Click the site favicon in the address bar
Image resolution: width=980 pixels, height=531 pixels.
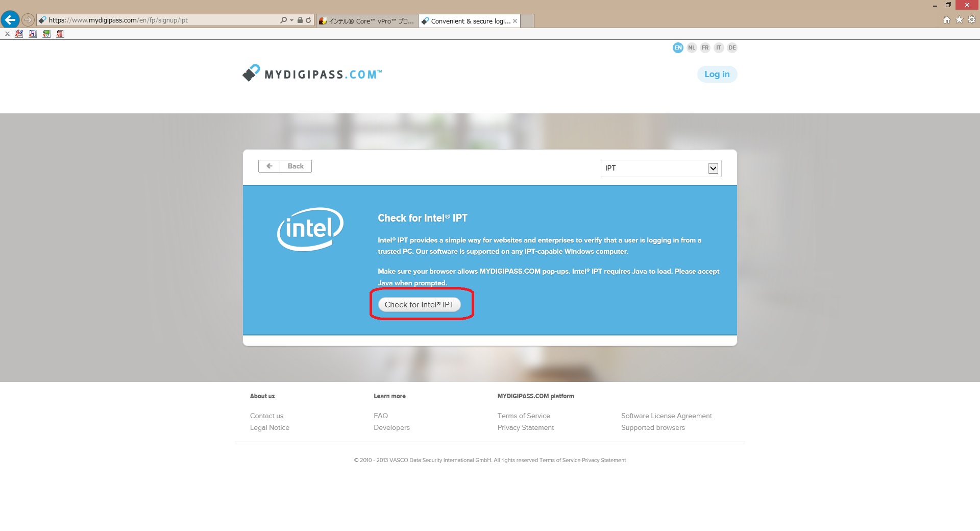(x=43, y=20)
